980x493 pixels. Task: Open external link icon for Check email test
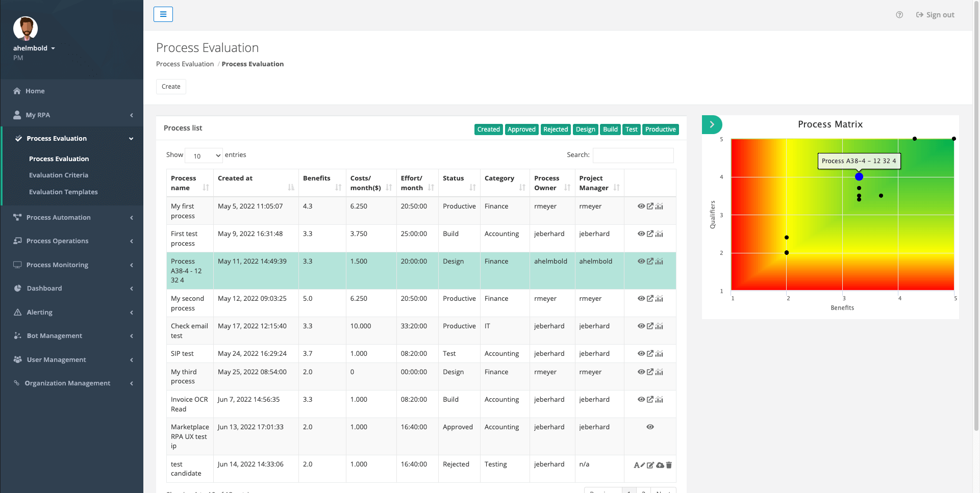[x=650, y=326]
